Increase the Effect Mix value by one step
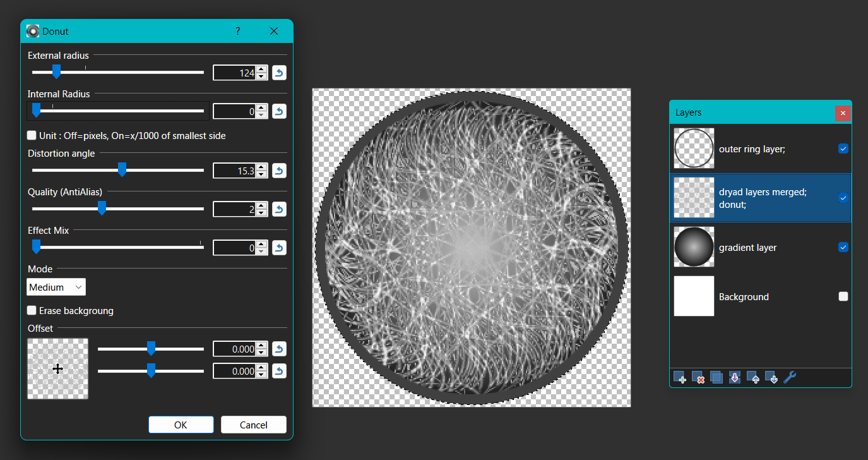 pyautogui.click(x=262, y=244)
